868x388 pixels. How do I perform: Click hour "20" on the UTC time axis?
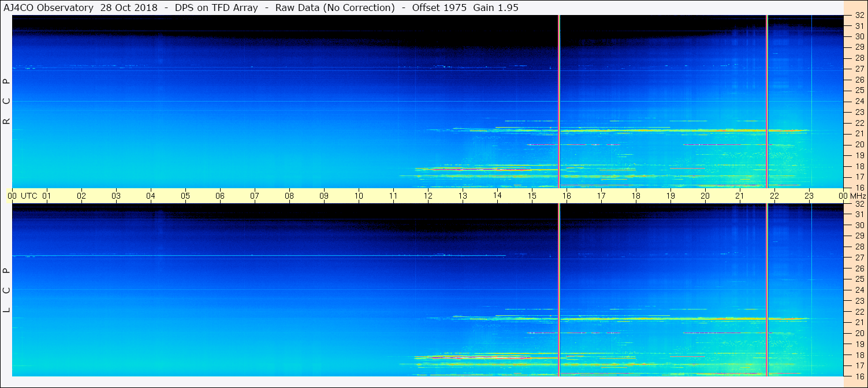pos(705,196)
